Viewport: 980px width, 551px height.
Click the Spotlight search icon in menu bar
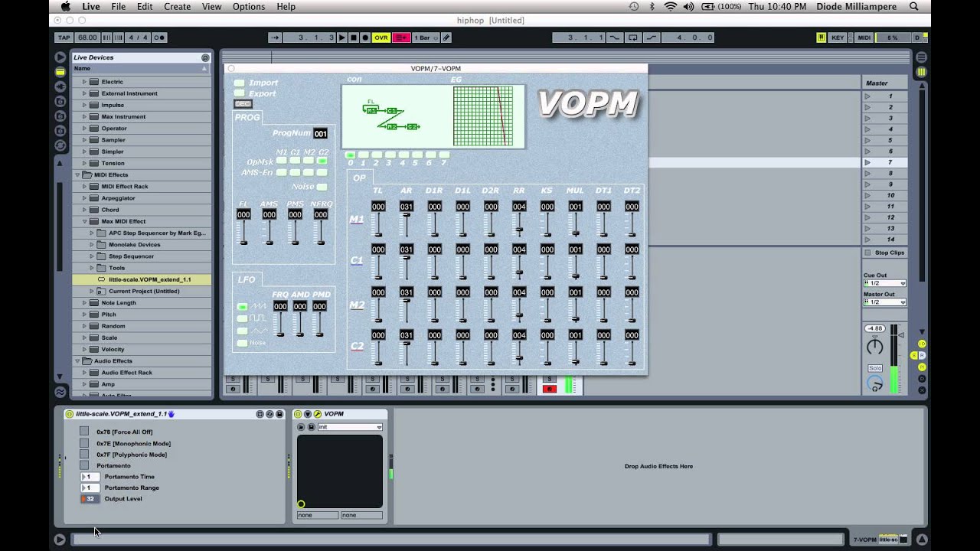[913, 7]
